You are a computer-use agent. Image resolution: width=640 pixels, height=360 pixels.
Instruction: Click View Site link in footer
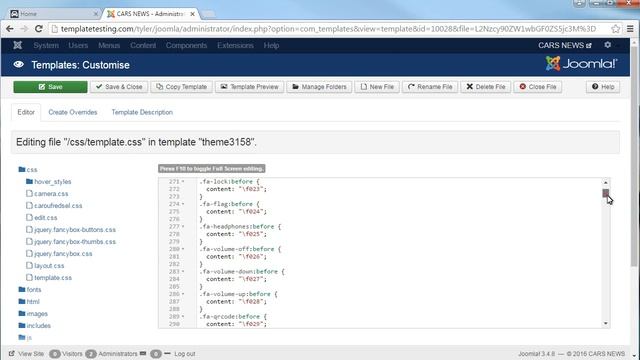tap(26, 354)
